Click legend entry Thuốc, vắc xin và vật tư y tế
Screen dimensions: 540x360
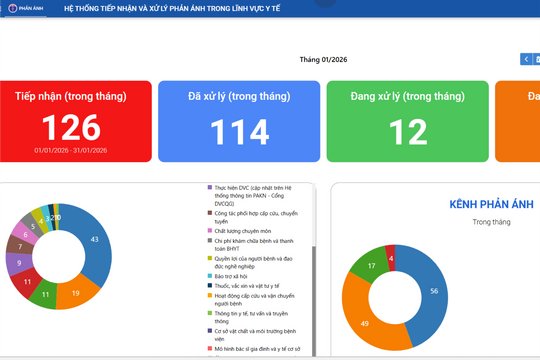(x=243, y=286)
